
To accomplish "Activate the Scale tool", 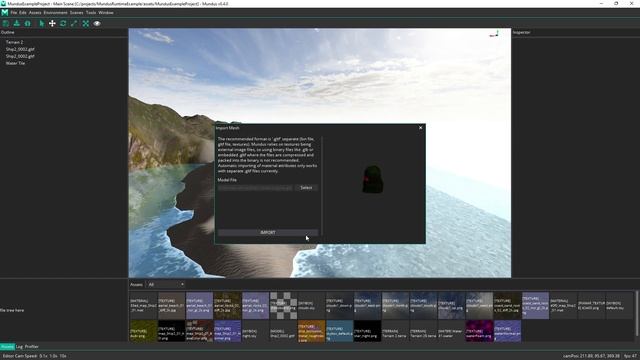I will point(74,24).
